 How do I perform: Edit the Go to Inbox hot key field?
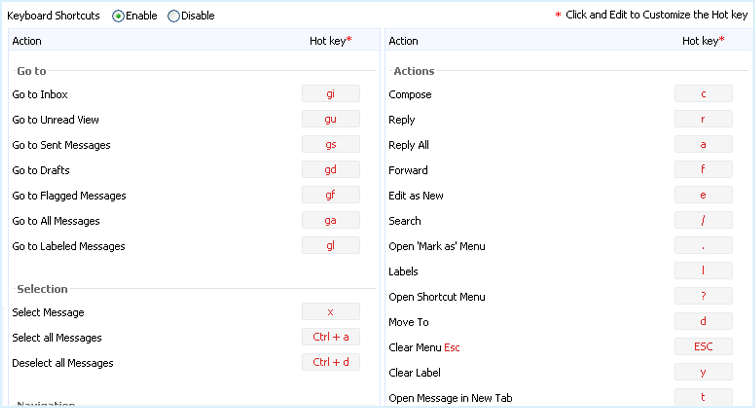330,94
